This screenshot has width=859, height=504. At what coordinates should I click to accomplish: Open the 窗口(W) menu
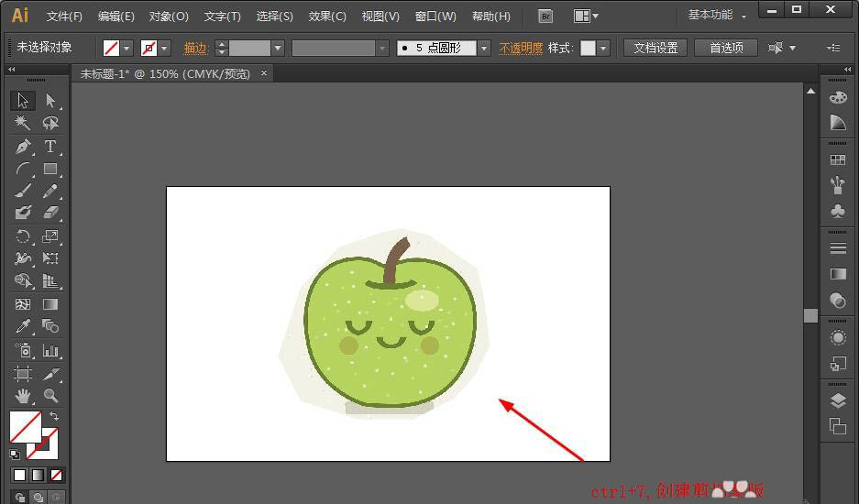[435, 16]
